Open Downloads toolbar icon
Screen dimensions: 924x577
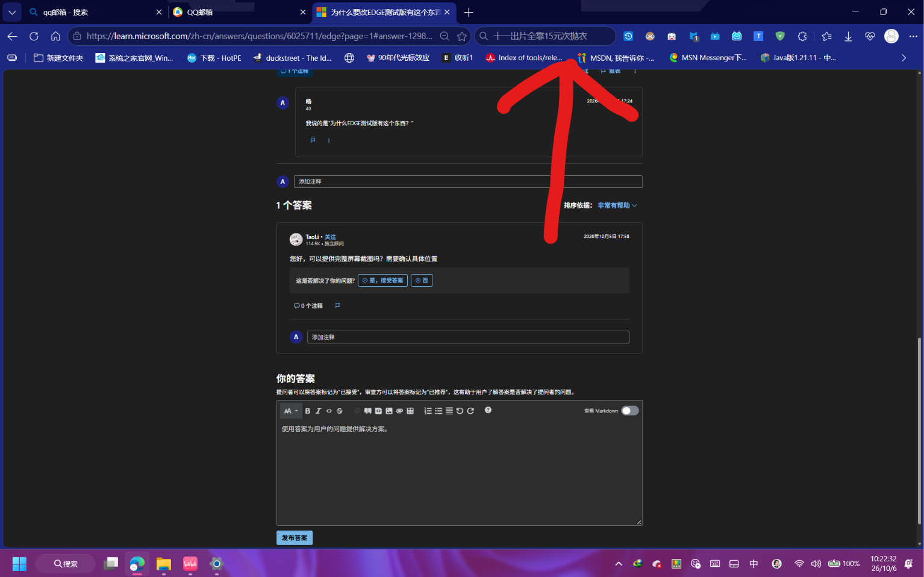848,36
